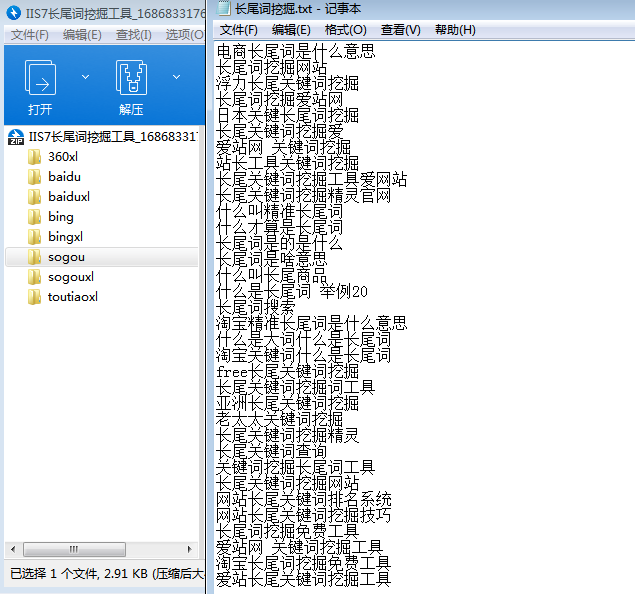The height and width of the screenshot is (594, 635).
Task: Click the line 浮力长尾关键词挖掘
Action: (288, 83)
